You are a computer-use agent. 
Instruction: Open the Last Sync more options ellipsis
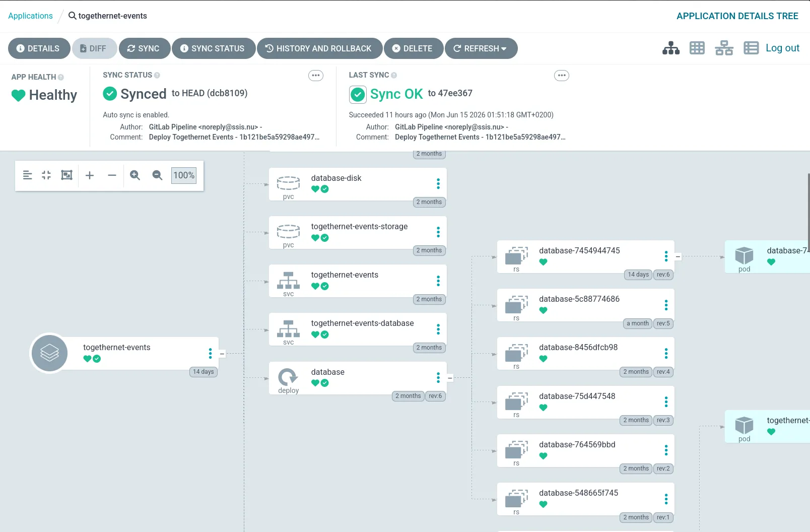pyautogui.click(x=562, y=76)
